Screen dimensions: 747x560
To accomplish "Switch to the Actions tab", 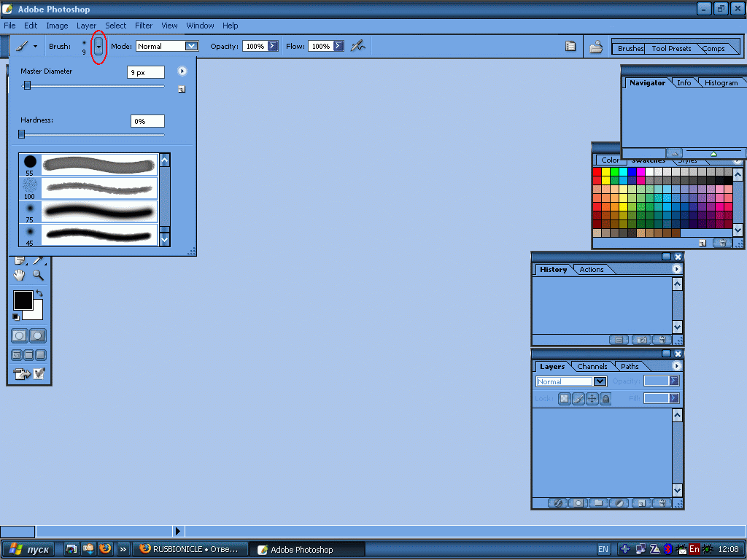I will 591,270.
